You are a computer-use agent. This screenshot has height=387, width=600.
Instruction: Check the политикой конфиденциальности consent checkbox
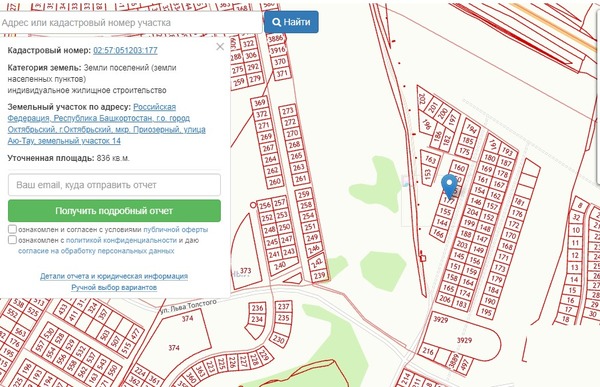(12, 240)
